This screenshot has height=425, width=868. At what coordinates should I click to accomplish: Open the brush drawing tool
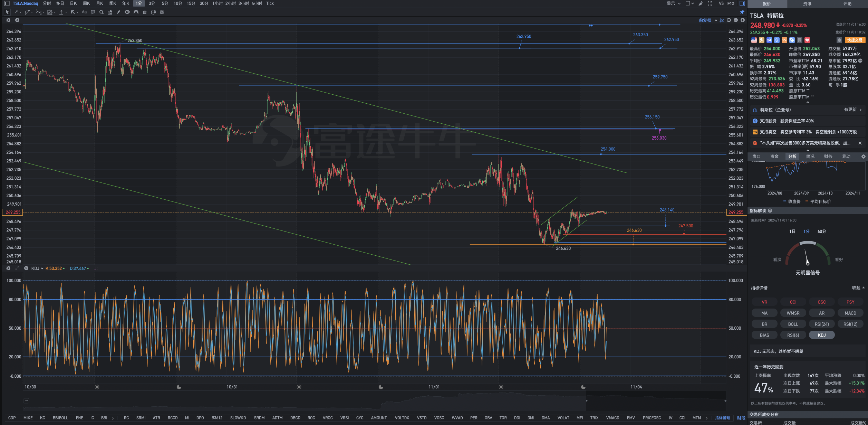point(701,3)
